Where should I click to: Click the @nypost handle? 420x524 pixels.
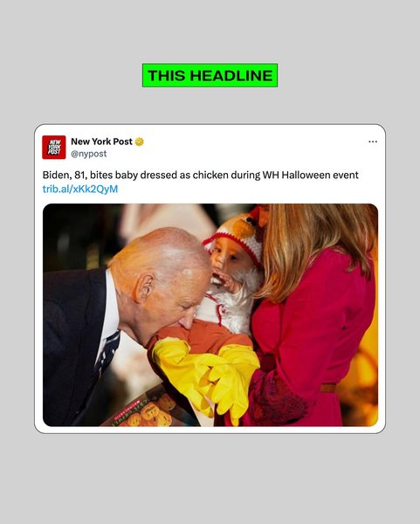pos(88,154)
